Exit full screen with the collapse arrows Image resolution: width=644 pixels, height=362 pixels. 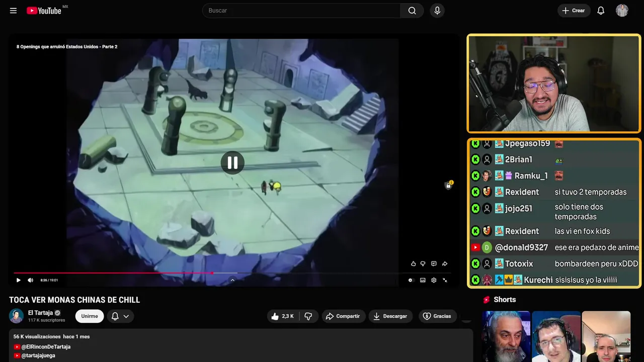pos(445,280)
